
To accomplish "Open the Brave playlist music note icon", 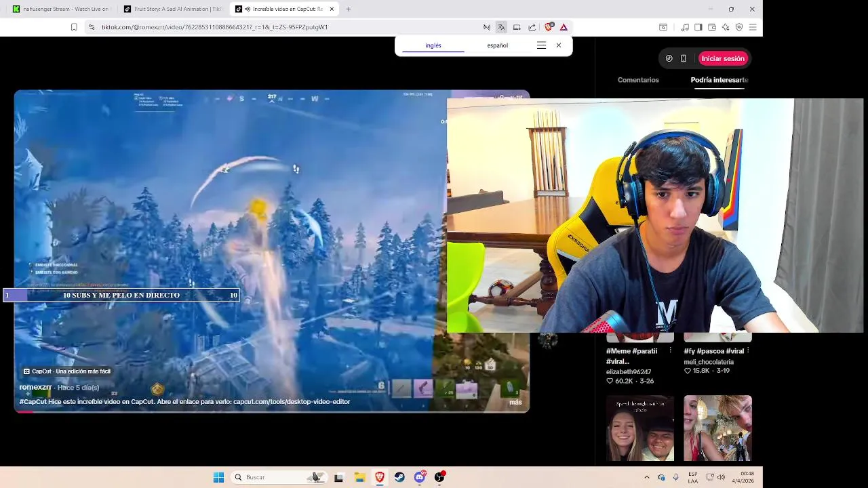I will pyautogui.click(x=685, y=27).
